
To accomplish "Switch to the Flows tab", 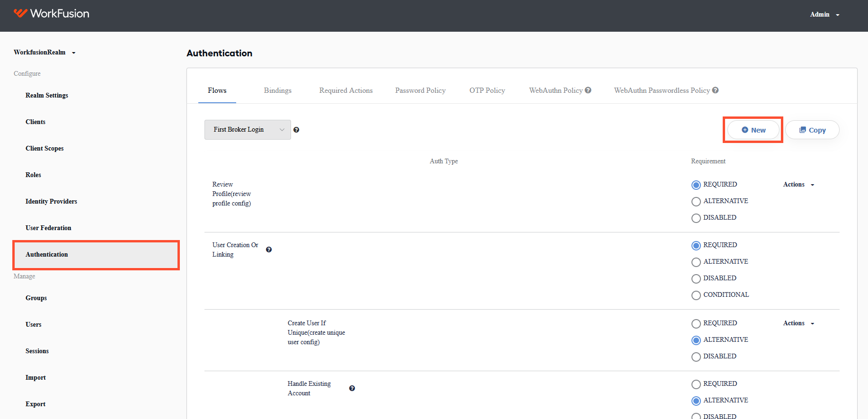I will point(217,90).
